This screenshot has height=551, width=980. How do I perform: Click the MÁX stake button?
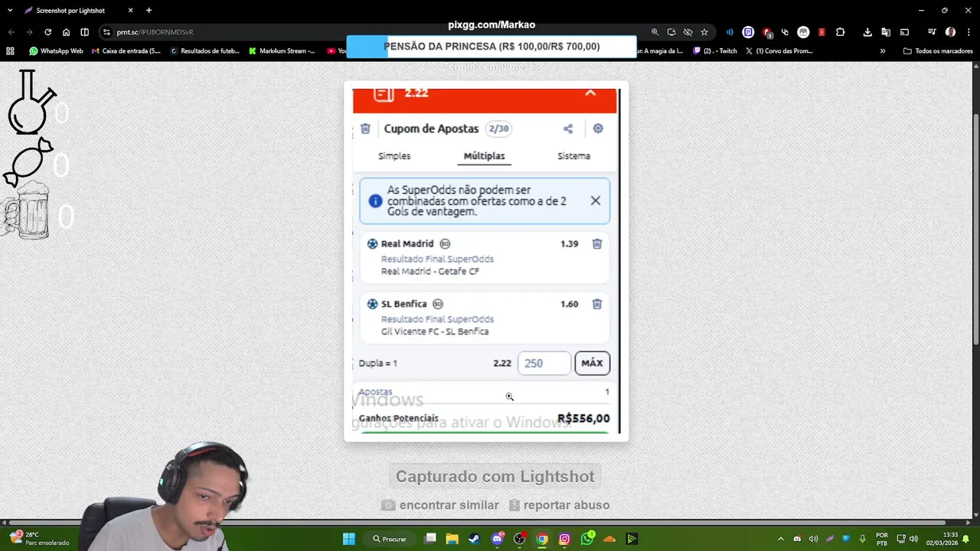pyautogui.click(x=592, y=363)
